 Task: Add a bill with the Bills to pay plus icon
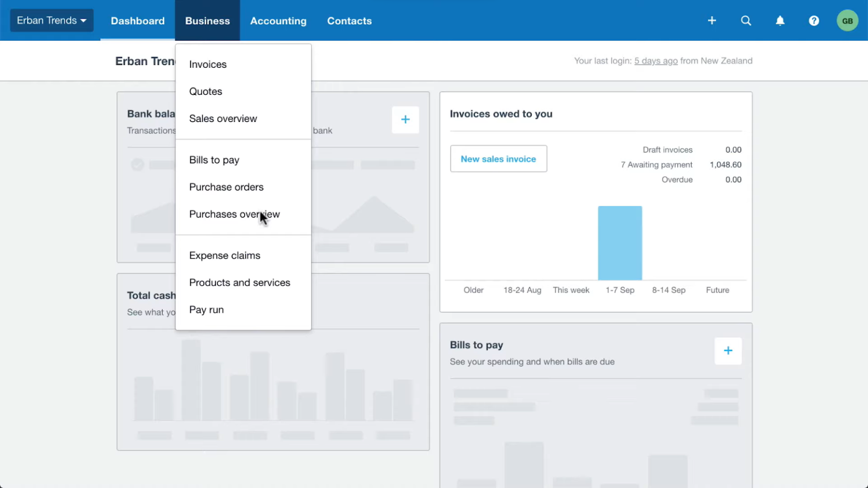(x=728, y=351)
